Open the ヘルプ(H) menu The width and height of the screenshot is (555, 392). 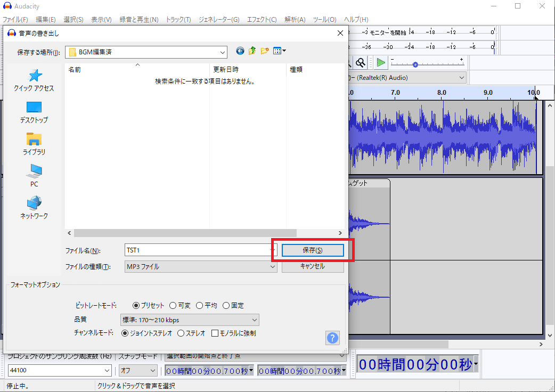356,20
